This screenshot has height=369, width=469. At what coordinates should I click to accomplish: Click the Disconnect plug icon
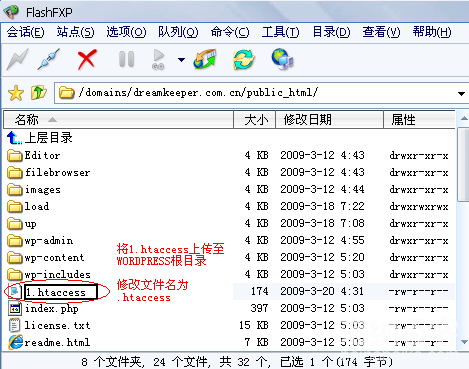tap(49, 59)
